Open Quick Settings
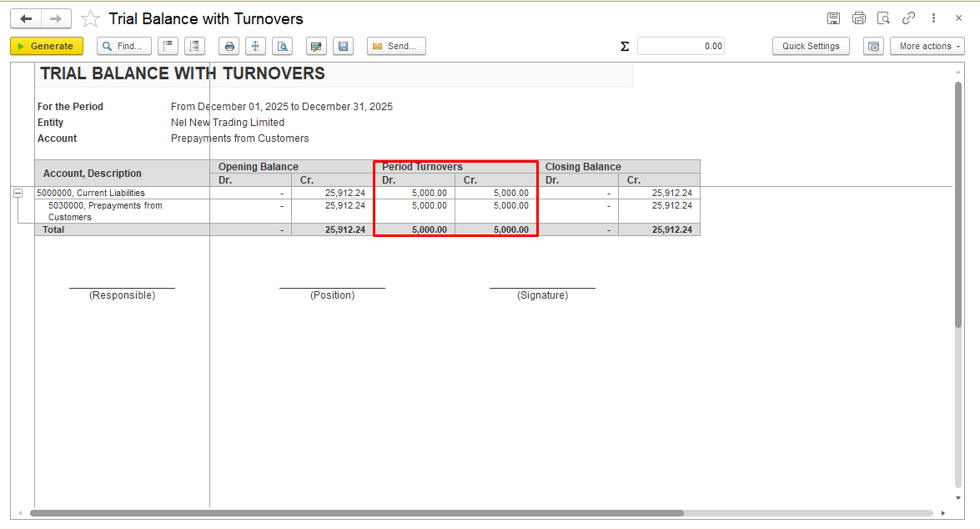 (811, 46)
